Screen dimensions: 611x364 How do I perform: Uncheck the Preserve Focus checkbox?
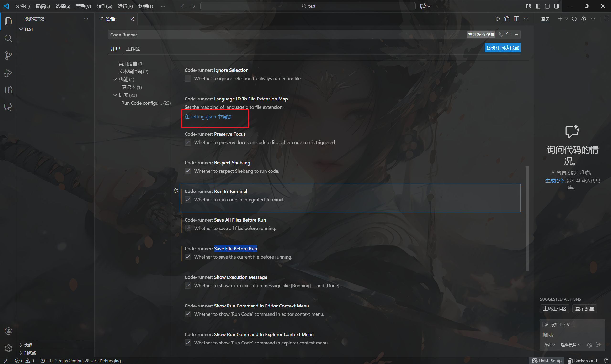(188, 142)
